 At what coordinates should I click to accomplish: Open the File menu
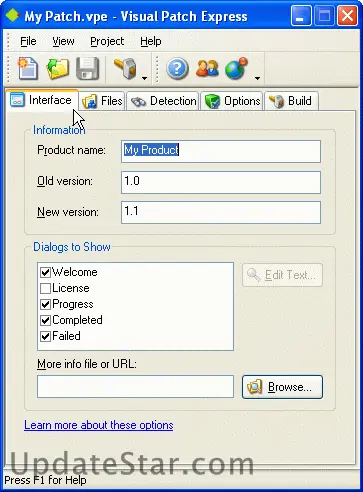click(x=28, y=41)
